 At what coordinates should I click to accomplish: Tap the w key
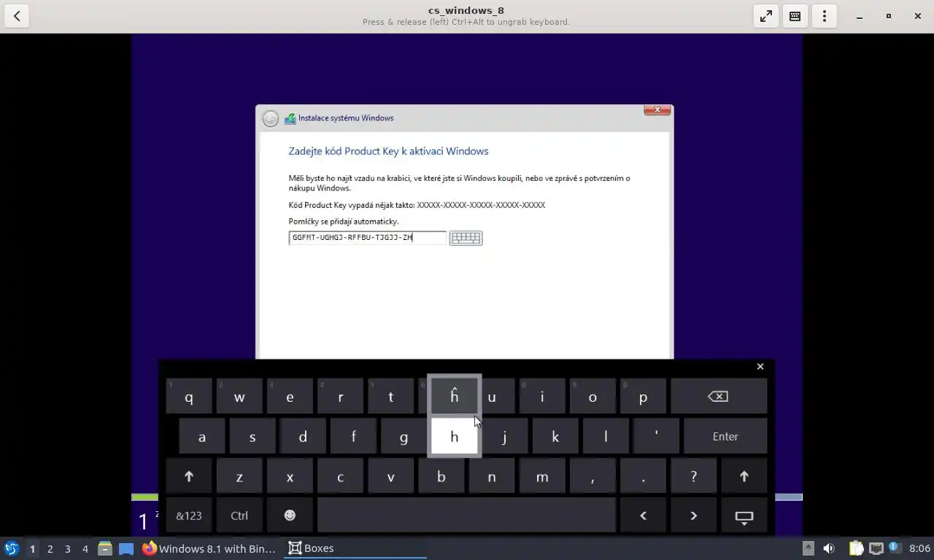pos(239,397)
